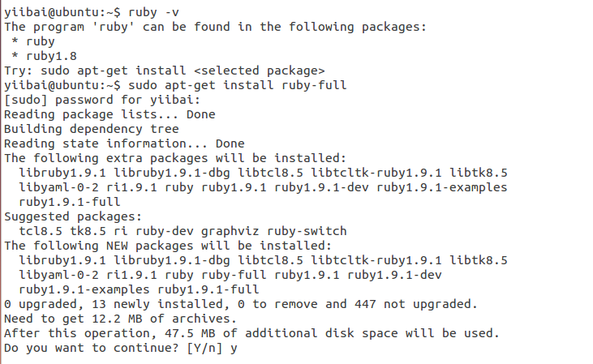Click the 'Reading state information... Done' line

click(x=124, y=143)
